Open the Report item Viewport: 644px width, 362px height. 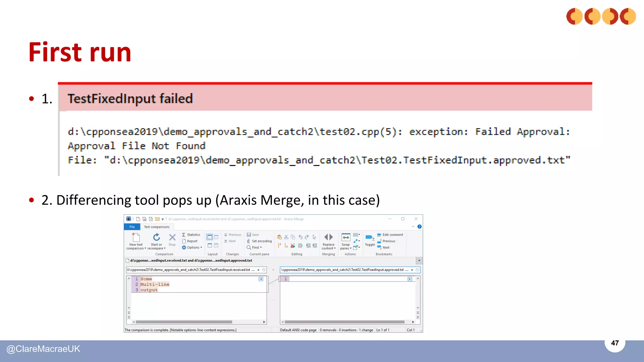[190, 241]
